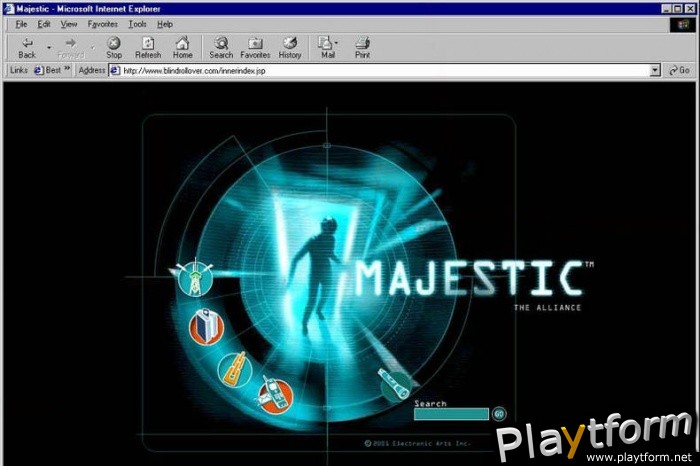This screenshot has height=466, width=700.
Task: Click the Stop toolbar button
Action: 114,48
